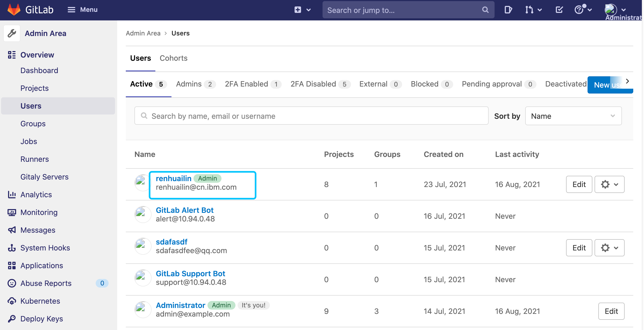Edit the renhuailin user
Viewport: 644px width, 330px height.
click(579, 184)
